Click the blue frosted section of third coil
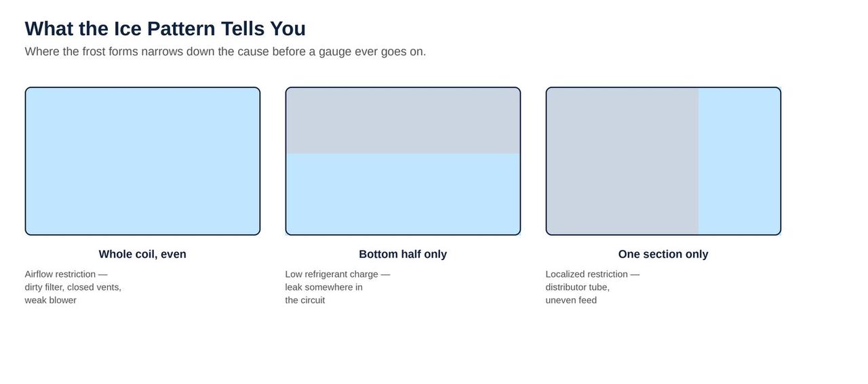This screenshot has height=384, width=868. tap(739, 161)
